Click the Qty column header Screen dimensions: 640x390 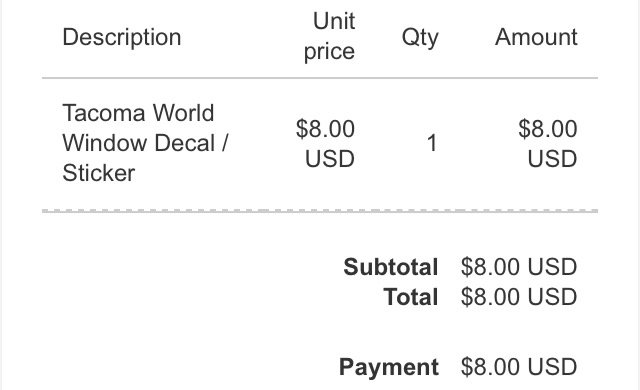420,38
